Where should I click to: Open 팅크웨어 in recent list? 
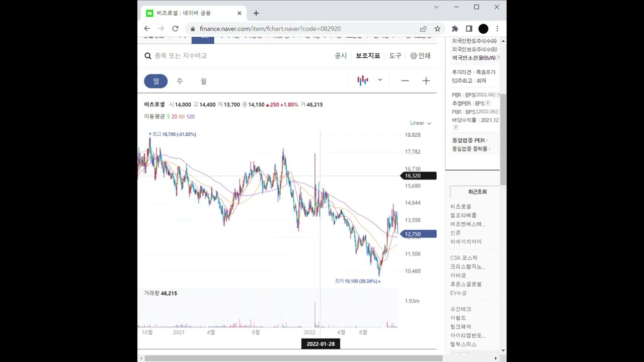pyautogui.click(x=460, y=327)
